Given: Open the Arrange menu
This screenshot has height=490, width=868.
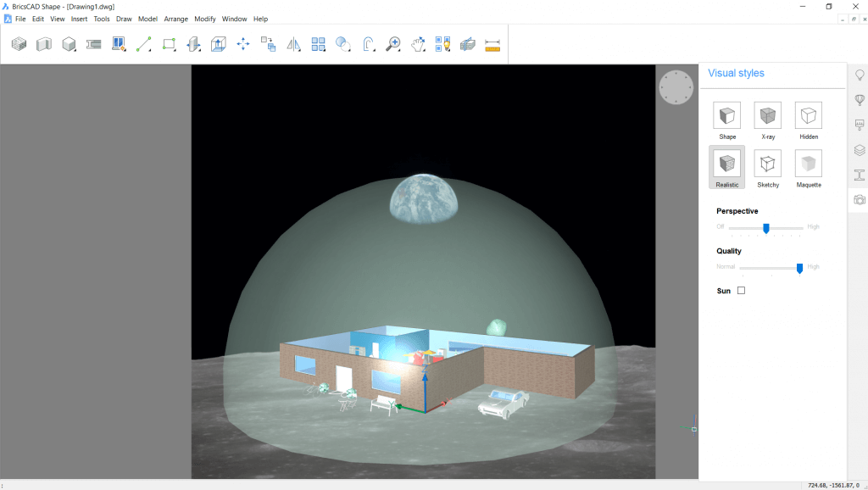Looking at the screenshot, I should tap(176, 19).
